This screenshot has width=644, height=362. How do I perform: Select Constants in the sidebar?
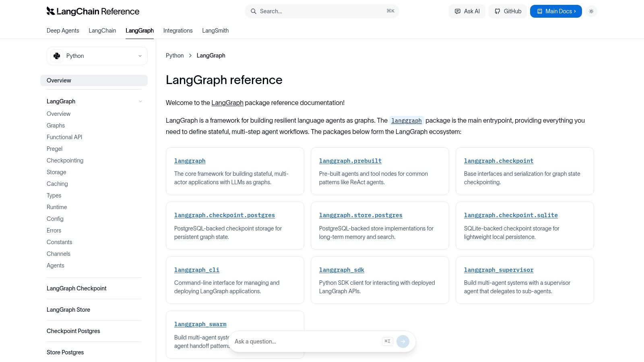pyautogui.click(x=59, y=242)
